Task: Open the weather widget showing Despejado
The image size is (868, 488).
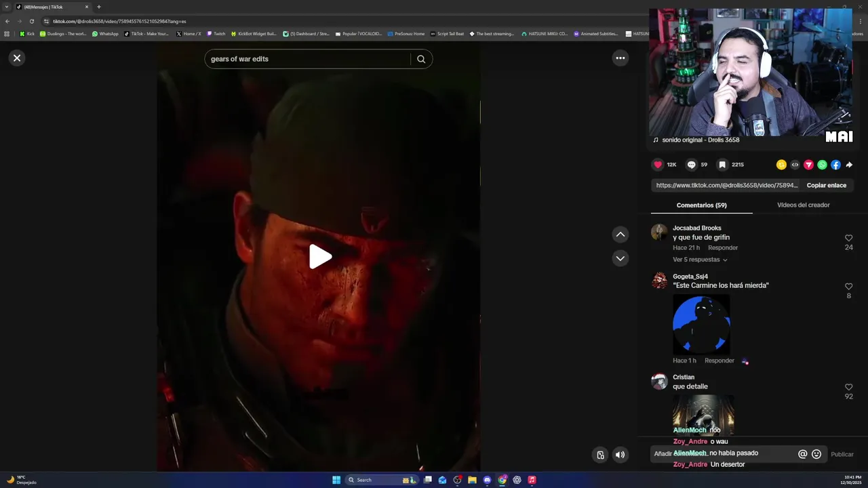Action: pos(21,480)
